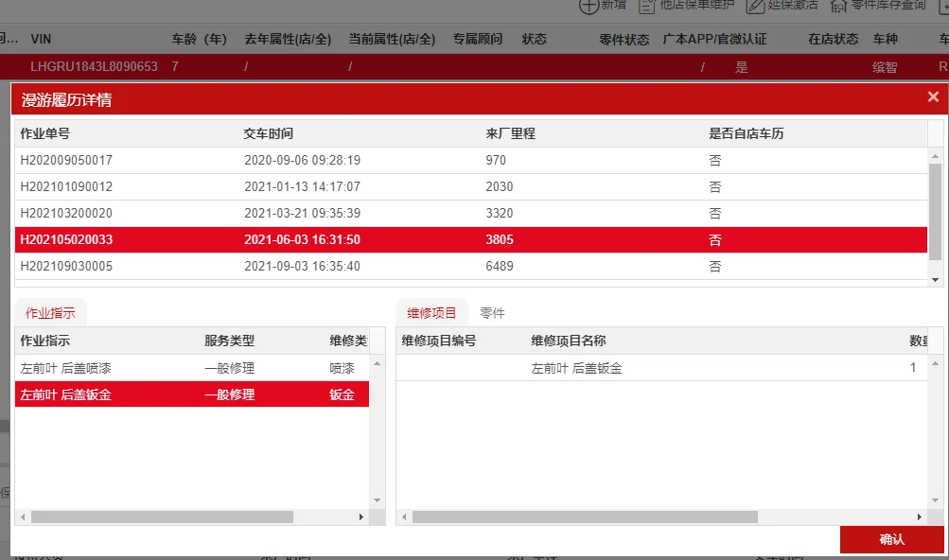Select work order H202009050017 row
This screenshot has width=949, height=560.
coord(471,161)
